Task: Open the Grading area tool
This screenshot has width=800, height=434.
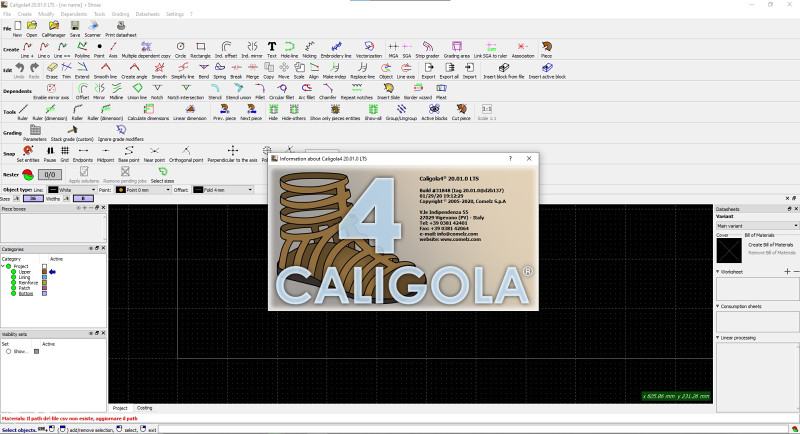Action: click(x=457, y=49)
